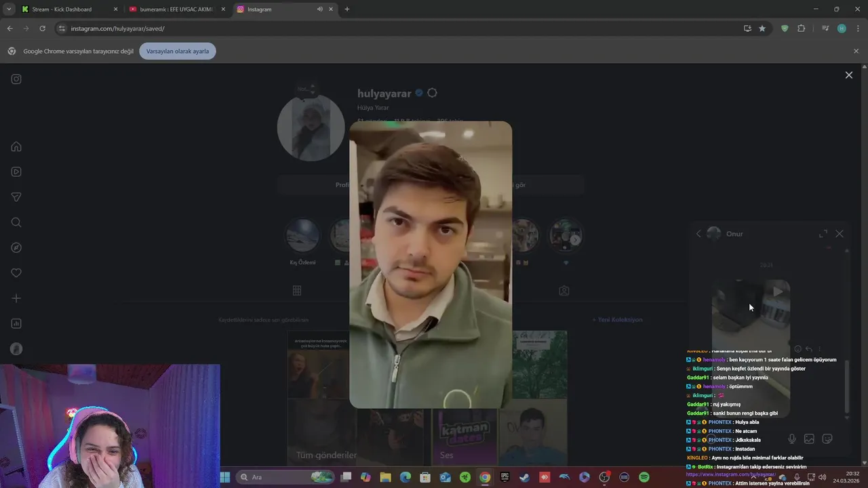This screenshot has height=488, width=868.
Task: Open volume control in system tray
Action: [823, 477]
